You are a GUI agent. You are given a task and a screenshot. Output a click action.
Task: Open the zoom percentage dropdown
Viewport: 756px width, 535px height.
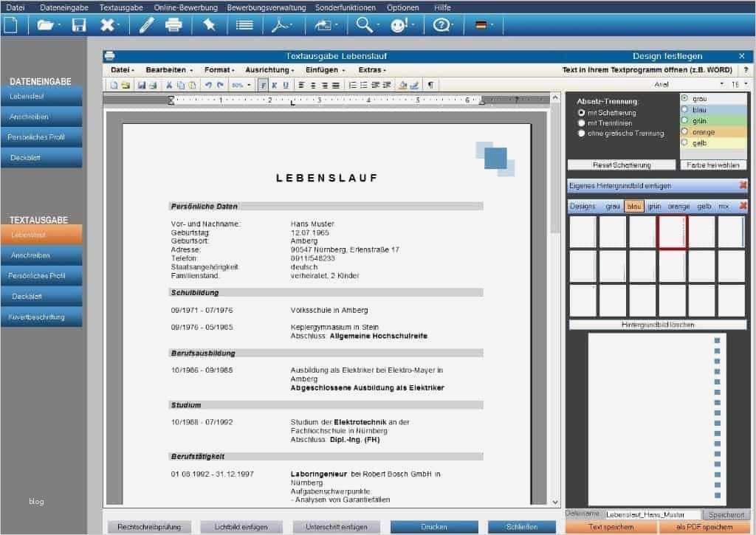249,86
